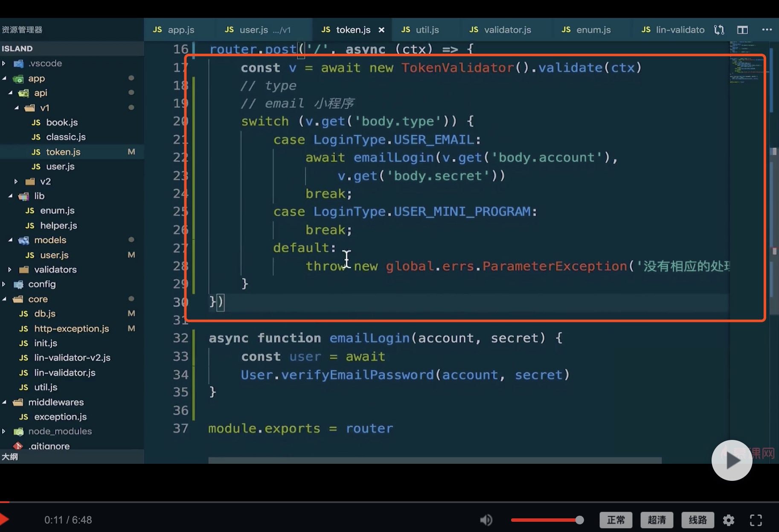
Task: Click the open changes compare icon
Action: click(719, 30)
